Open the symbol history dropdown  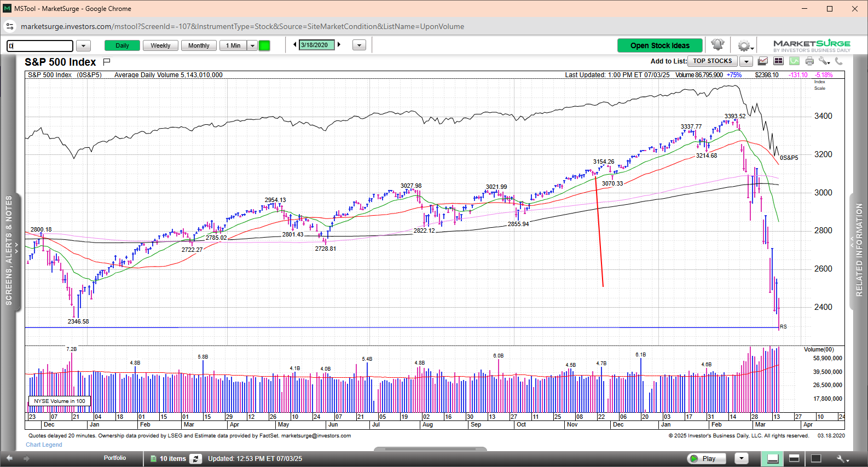click(83, 46)
